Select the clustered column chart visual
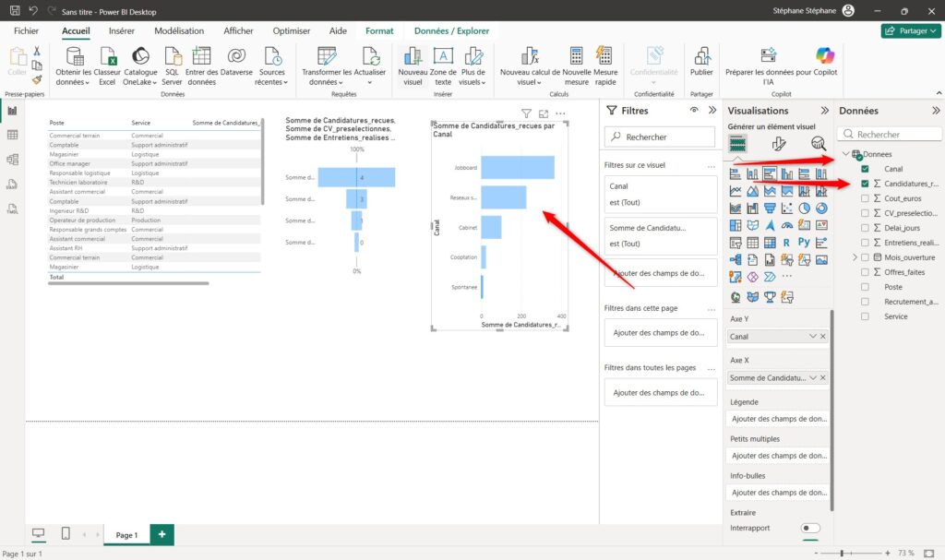The width and height of the screenshot is (945, 560). coord(787,174)
